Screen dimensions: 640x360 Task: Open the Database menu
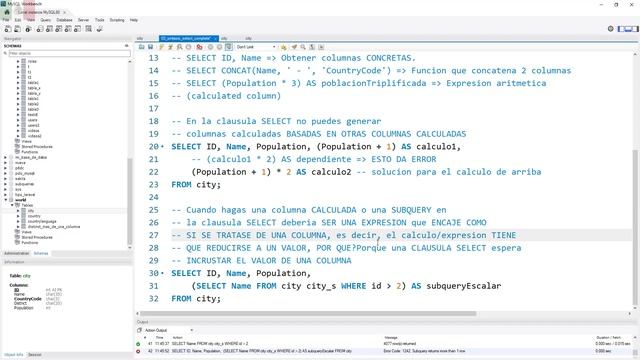coord(64,20)
